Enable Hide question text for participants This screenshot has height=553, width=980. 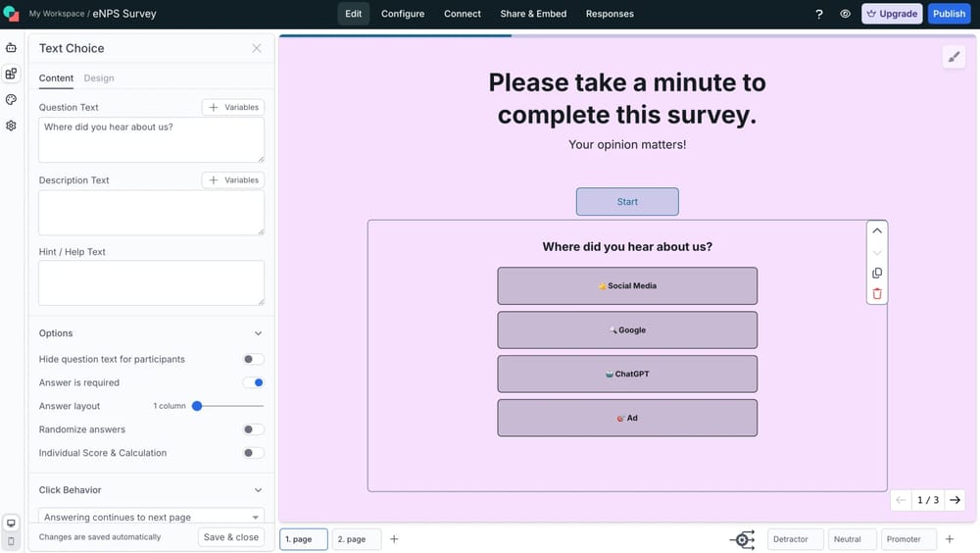[x=253, y=360]
